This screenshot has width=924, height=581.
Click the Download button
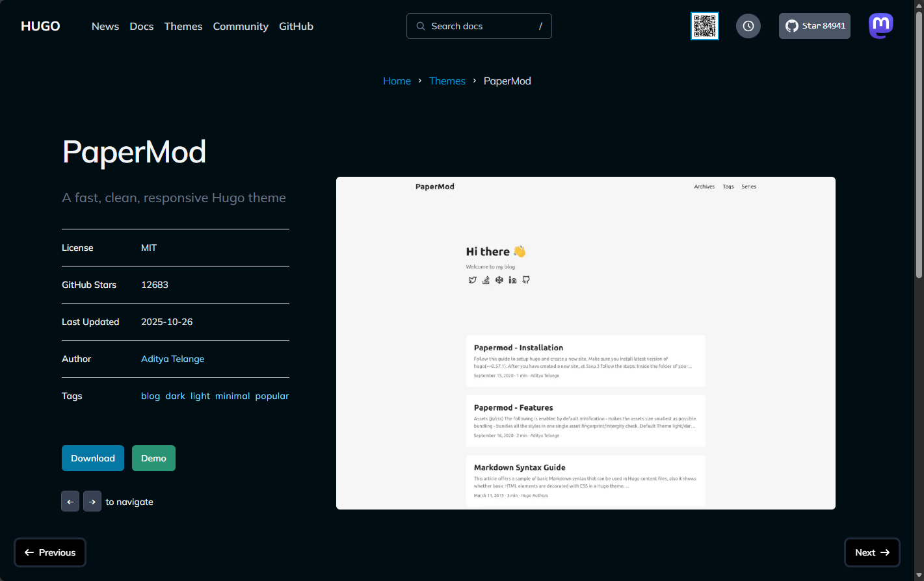pyautogui.click(x=93, y=458)
